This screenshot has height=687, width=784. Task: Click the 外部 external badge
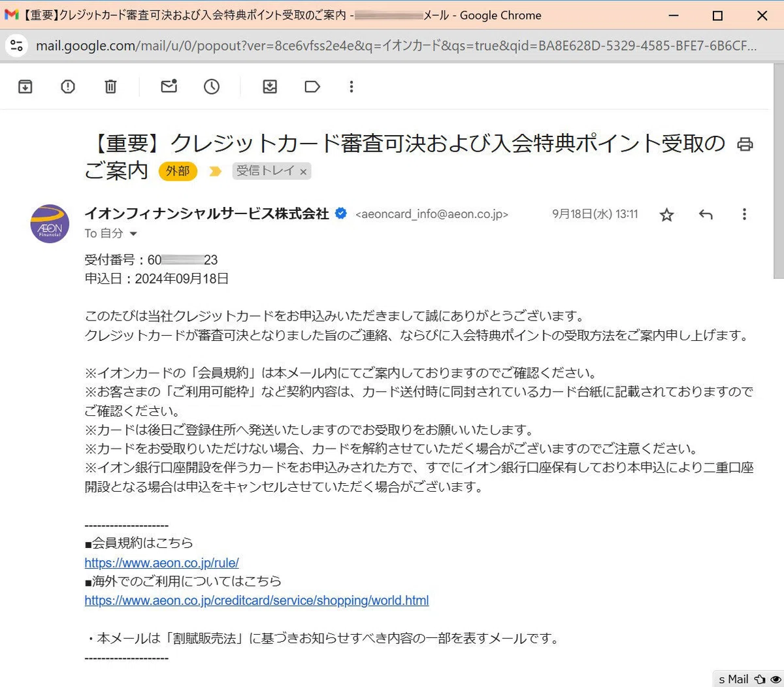click(x=178, y=171)
